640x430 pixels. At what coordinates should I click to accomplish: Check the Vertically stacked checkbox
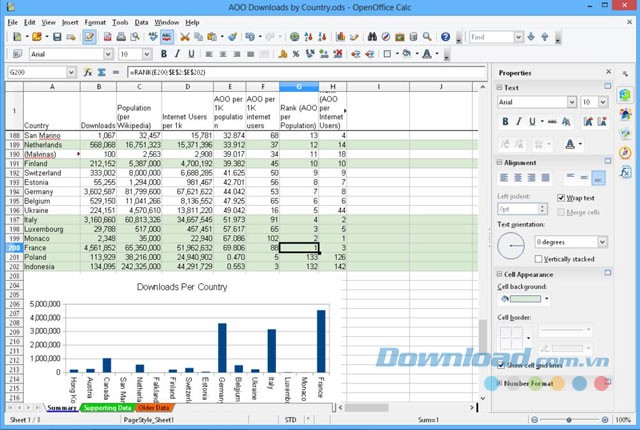pyautogui.click(x=538, y=259)
